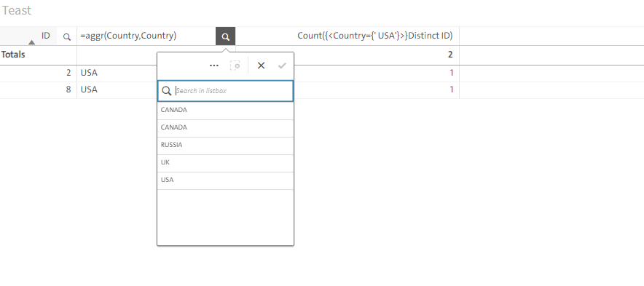
Task: Sort by the ID column header
Action: pyautogui.click(x=45, y=36)
